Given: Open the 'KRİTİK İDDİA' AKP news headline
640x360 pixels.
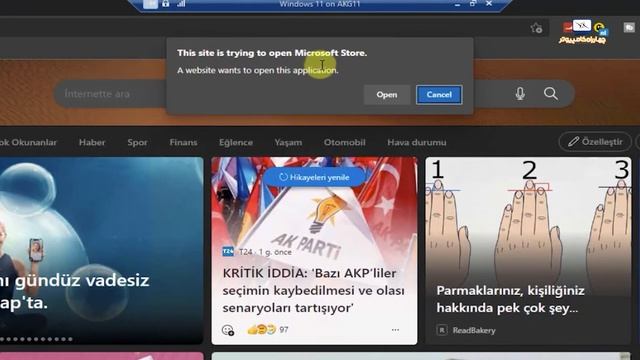Looking at the screenshot, I should click(x=313, y=290).
